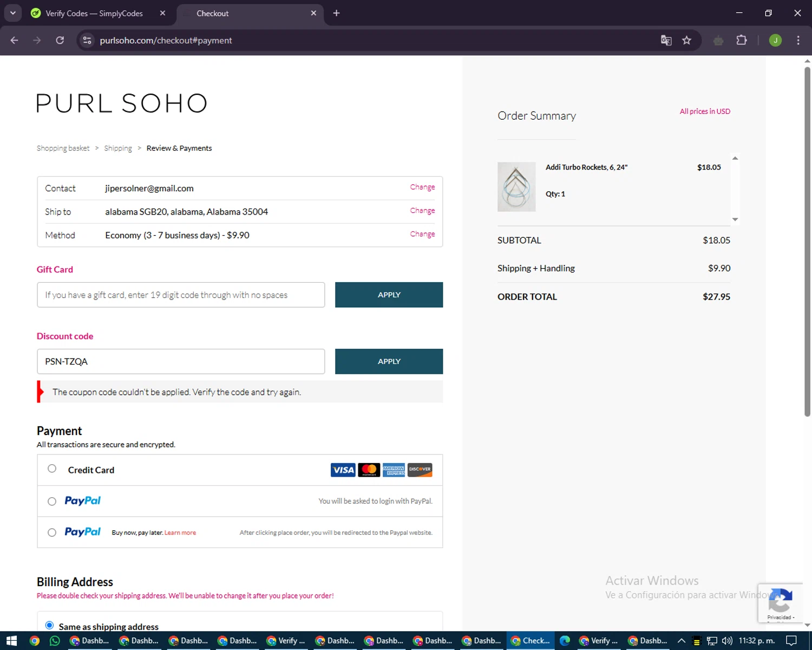The height and width of the screenshot is (650, 812).
Task: Select PayPal Buy now, pay later option
Action: click(52, 532)
